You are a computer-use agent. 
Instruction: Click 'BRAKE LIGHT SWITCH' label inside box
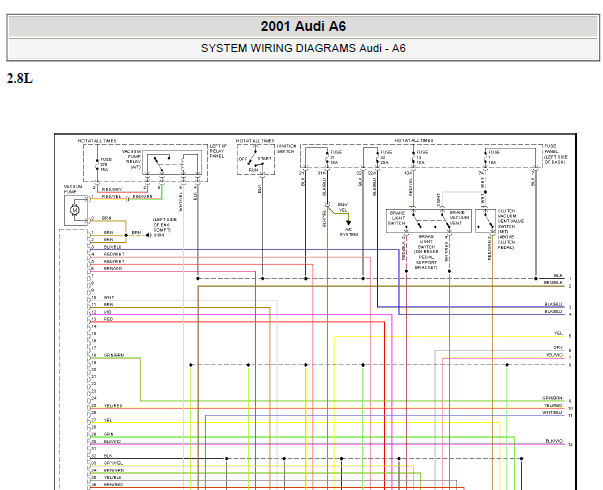click(397, 218)
